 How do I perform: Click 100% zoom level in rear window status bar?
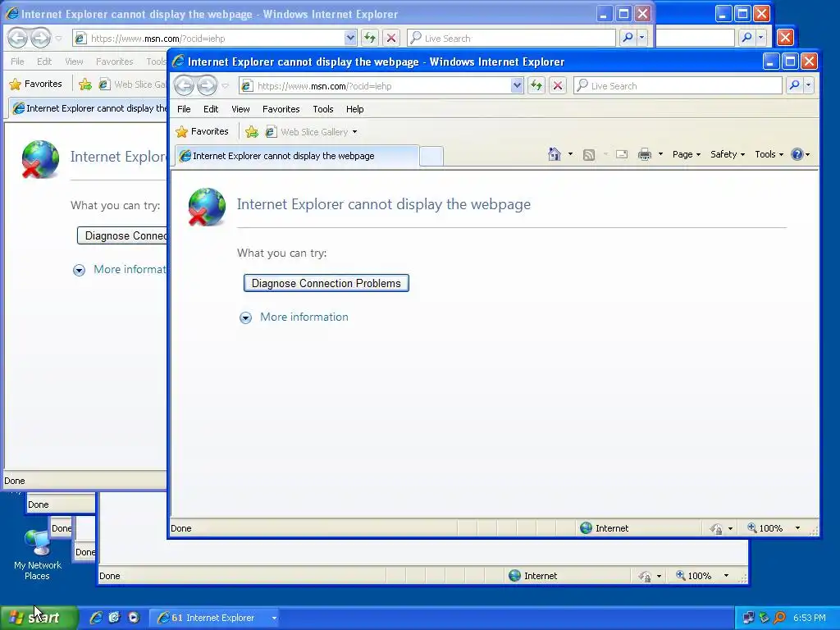[694, 576]
